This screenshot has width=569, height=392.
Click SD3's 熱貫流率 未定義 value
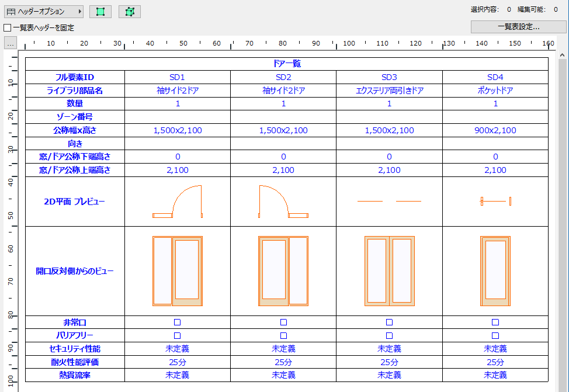389,374
